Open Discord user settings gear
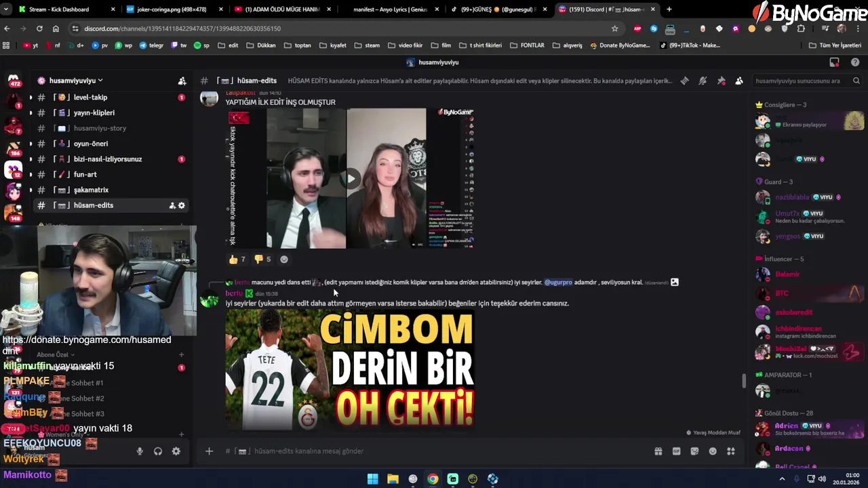This screenshot has width=868, height=488. tap(176, 451)
